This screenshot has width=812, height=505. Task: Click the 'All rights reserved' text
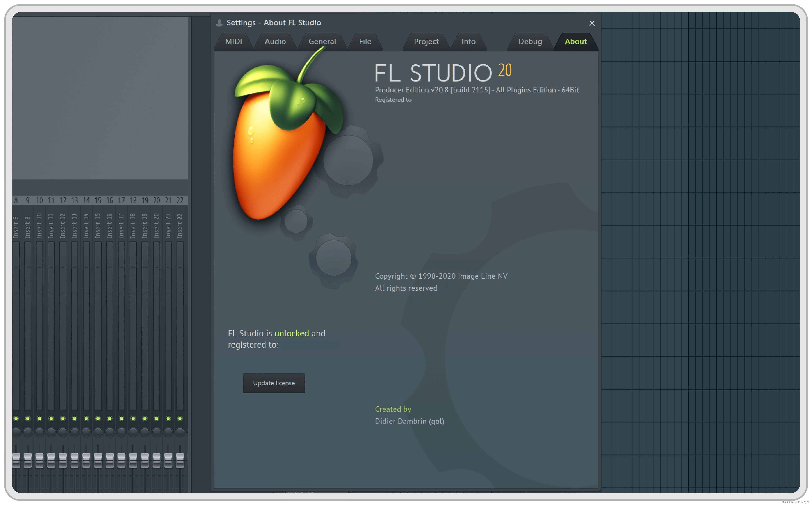pyautogui.click(x=406, y=288)
